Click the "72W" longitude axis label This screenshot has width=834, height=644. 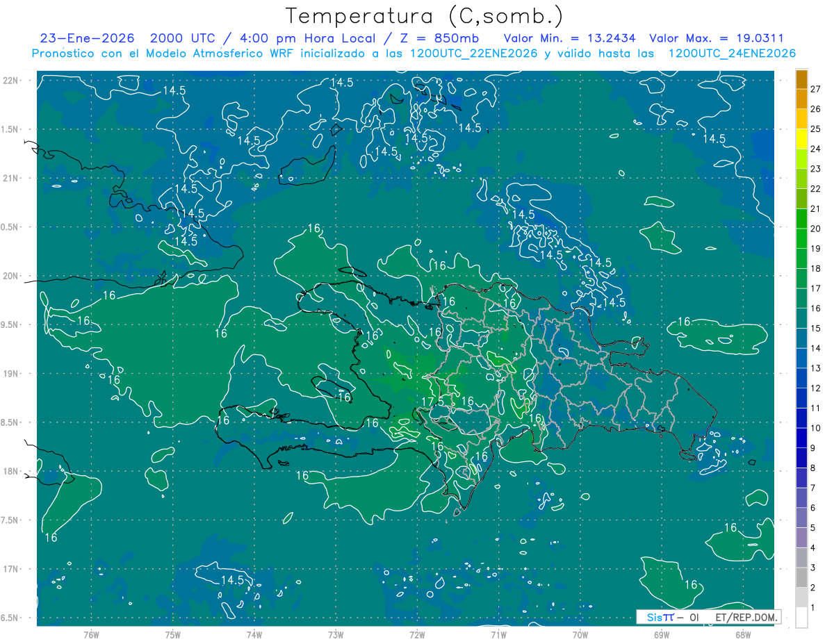tap(417, 635)
